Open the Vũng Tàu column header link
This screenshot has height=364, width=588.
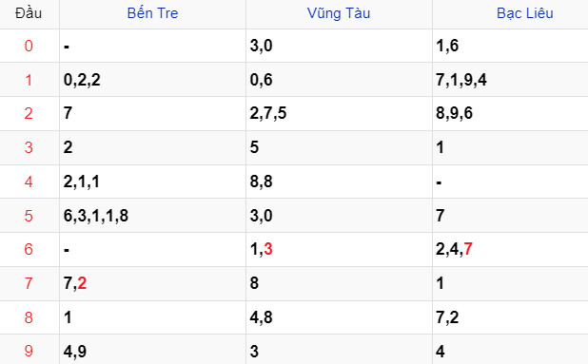point(339,13)
